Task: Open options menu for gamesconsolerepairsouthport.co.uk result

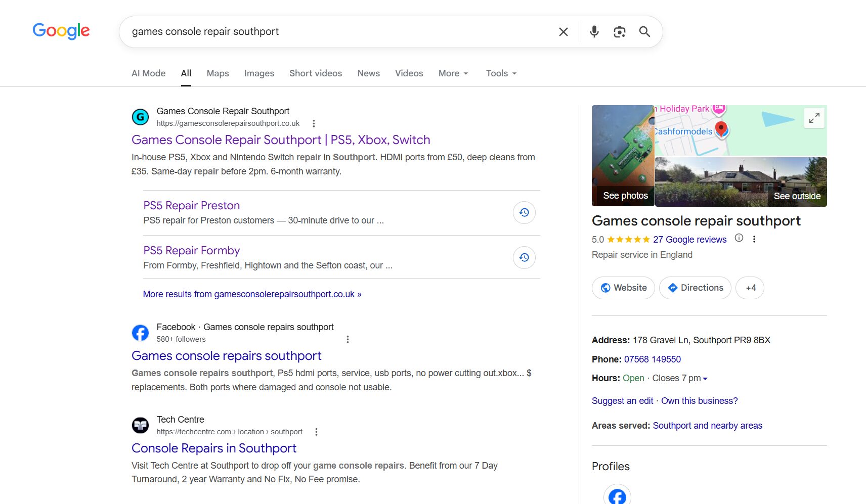Action: (x=314, y=123)
